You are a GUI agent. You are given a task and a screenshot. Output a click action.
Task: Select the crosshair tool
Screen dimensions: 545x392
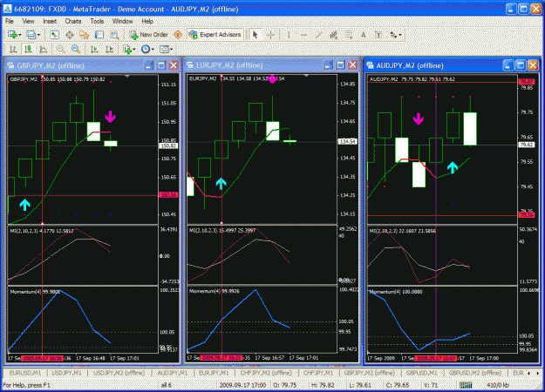[x=271, y=35]
